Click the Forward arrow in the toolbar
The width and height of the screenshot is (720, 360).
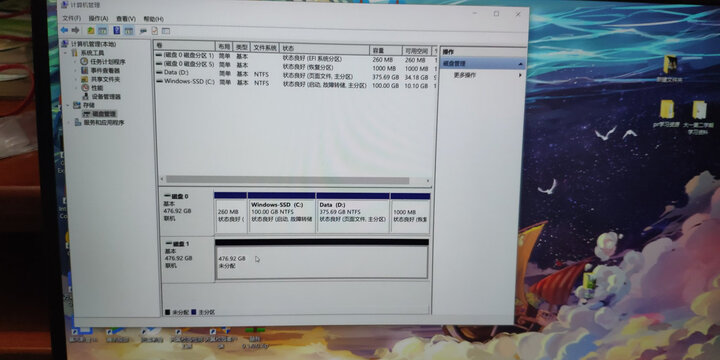click(x=75, y=30)
